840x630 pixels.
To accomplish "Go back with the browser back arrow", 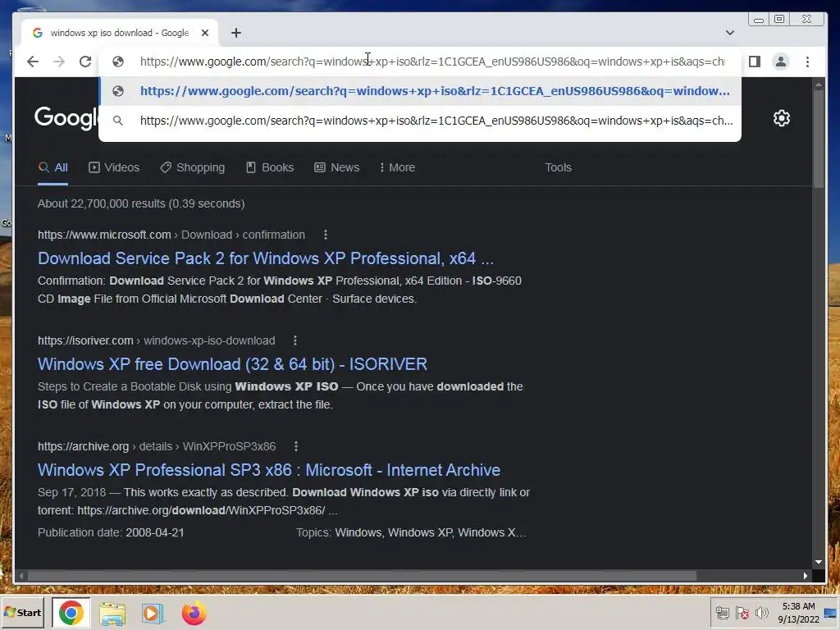I will pos(33,62).
